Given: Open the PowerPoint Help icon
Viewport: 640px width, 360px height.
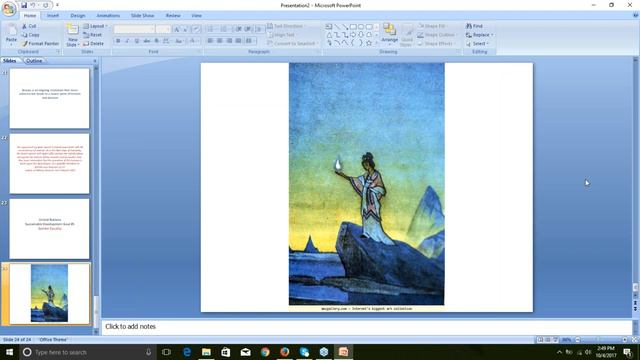Looking at the screenshot, I should [x=636, y=16].
